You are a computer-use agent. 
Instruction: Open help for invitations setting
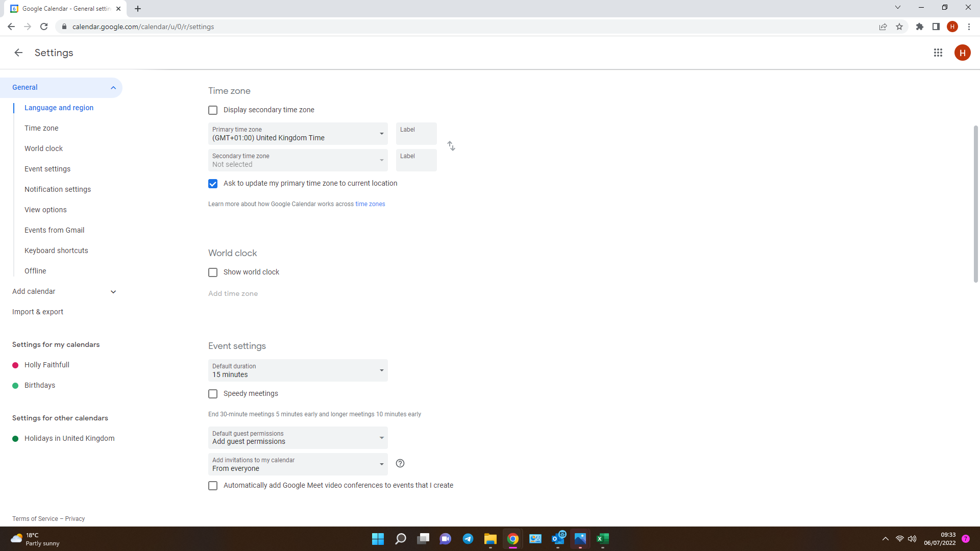[400, 463]
